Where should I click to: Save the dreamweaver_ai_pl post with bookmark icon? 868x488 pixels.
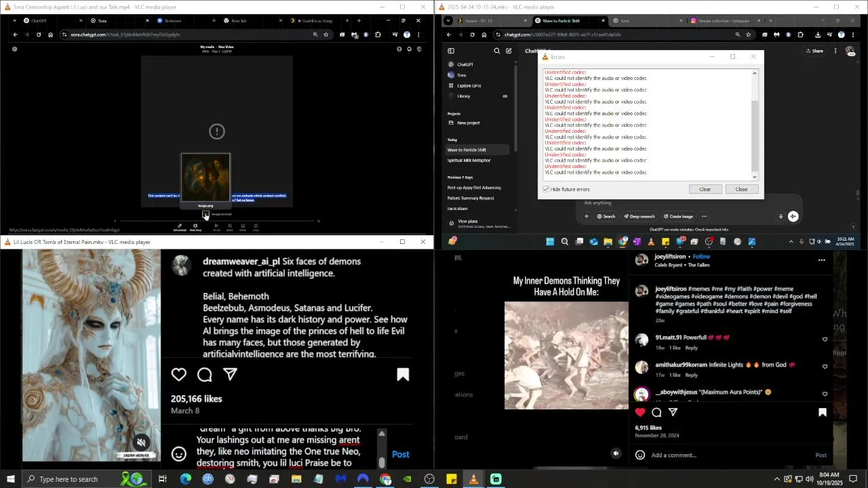(x=403, y=375)
